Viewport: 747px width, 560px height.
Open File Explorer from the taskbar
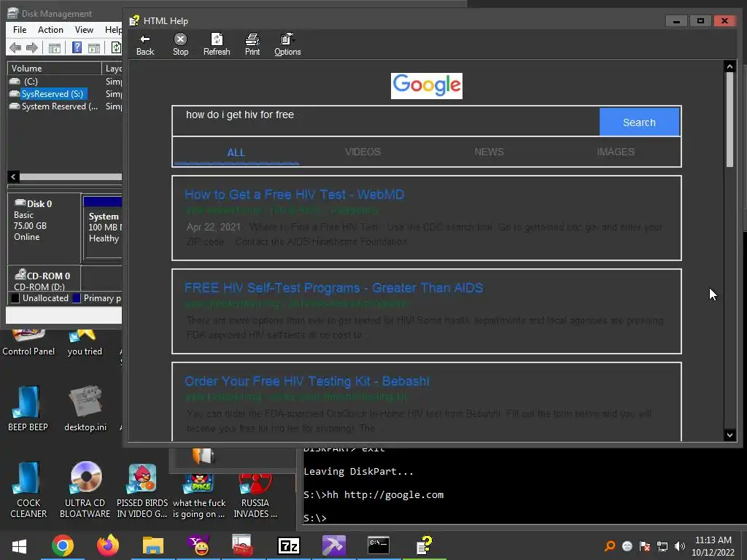[153, 545]
